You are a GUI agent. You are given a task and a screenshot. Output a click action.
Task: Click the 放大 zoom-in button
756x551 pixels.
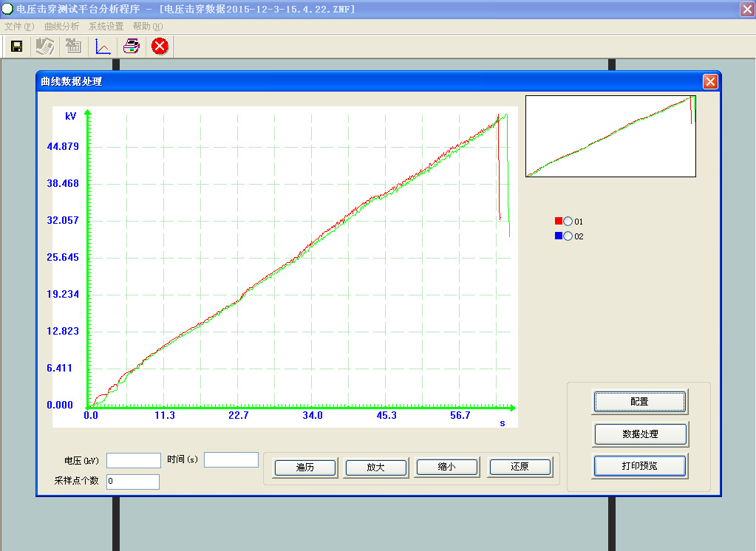375,467
